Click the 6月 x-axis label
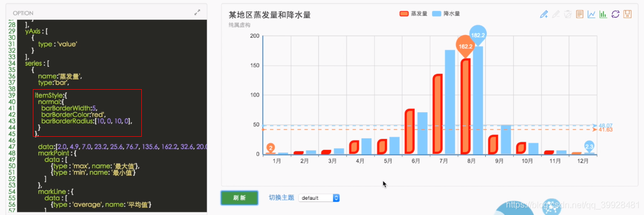 click(416, 162)
